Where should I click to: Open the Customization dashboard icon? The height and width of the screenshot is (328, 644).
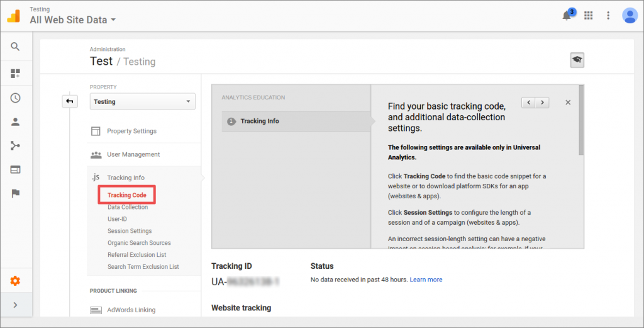[x=15, y=74]
